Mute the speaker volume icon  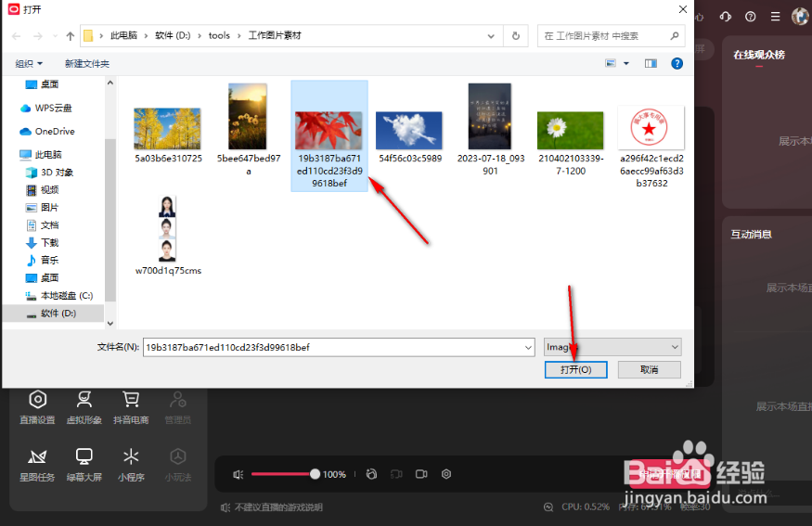pyautogui.click(x=238, y=474)
